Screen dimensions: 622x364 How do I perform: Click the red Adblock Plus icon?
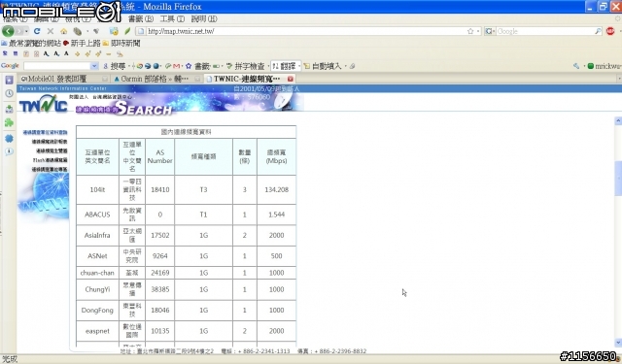[x=610, y=31]
